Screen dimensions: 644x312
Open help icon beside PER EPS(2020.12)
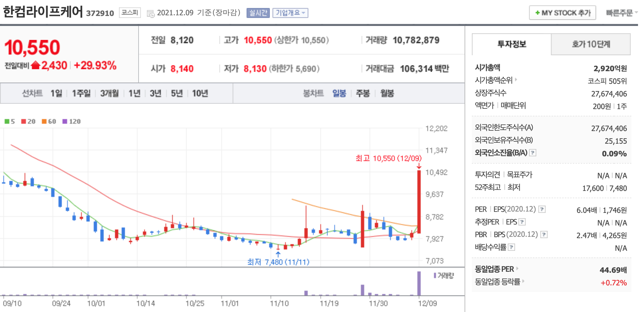[x=542, y=209]
